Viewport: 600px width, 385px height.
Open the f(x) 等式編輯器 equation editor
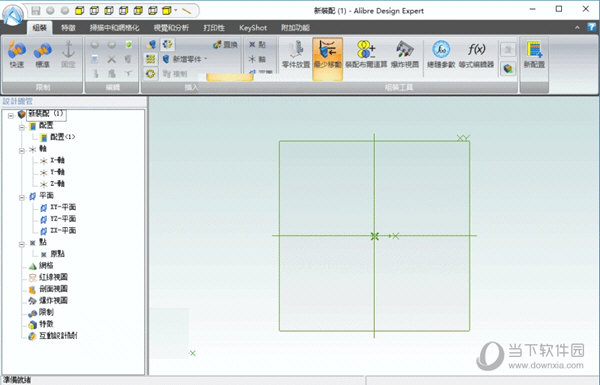point(476,55)
